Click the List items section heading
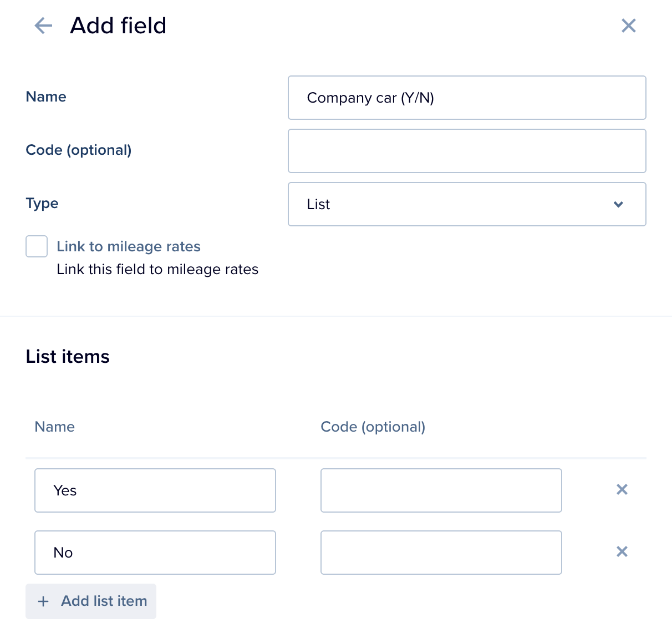The height and width of the screenshot is (638, 672). tap(68, 356)
